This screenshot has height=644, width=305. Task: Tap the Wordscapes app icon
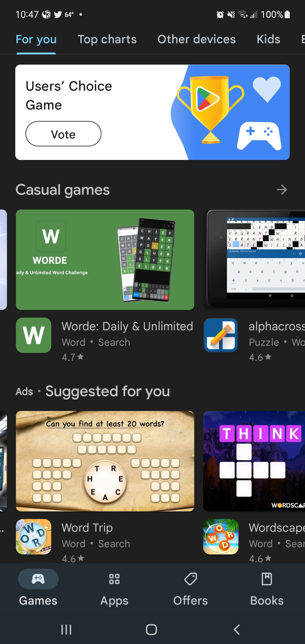click(220, 537)
